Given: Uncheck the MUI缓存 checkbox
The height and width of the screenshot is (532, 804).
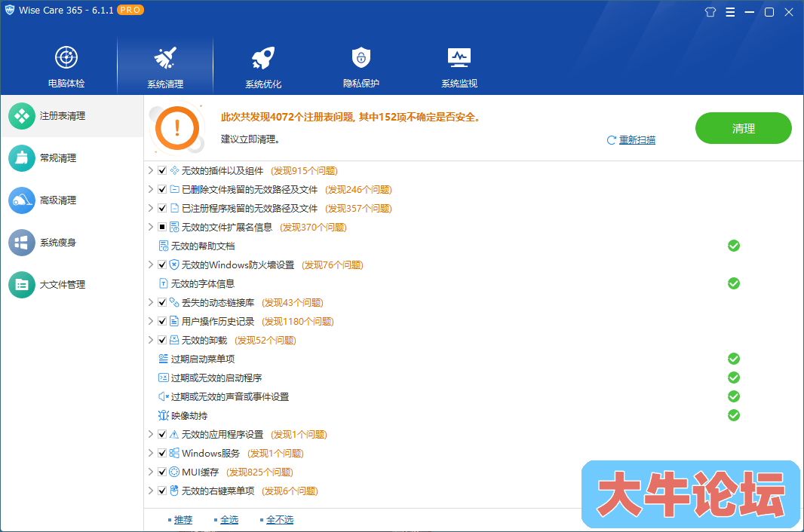Looking at the screenshot, I should pos(162,472).
